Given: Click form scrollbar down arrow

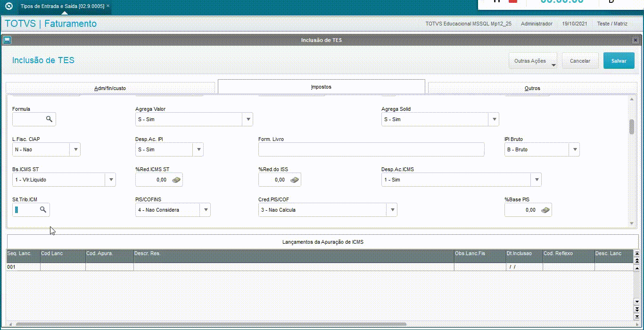Looking at the screenshot, I should coord(632,223).
